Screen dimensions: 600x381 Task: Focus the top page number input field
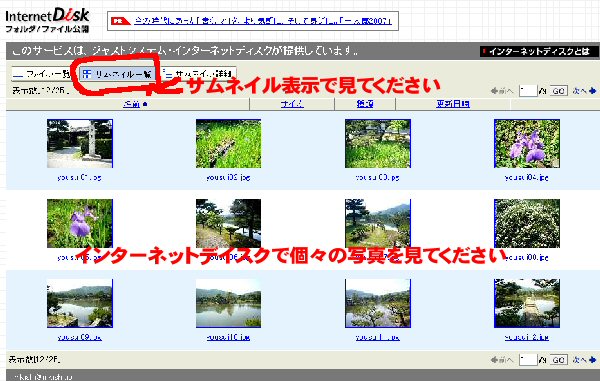(x=528, y=91)
